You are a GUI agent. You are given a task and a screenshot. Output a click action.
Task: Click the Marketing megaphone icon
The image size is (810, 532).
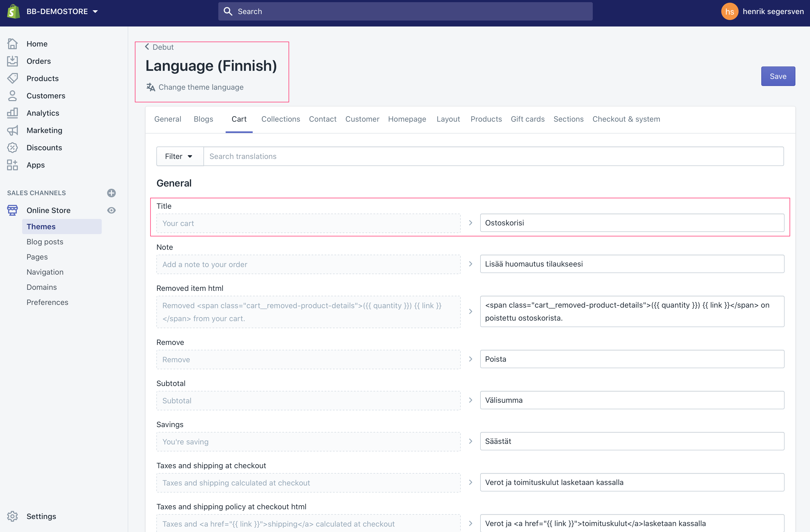pyautogui.click(x=13, y=130)
